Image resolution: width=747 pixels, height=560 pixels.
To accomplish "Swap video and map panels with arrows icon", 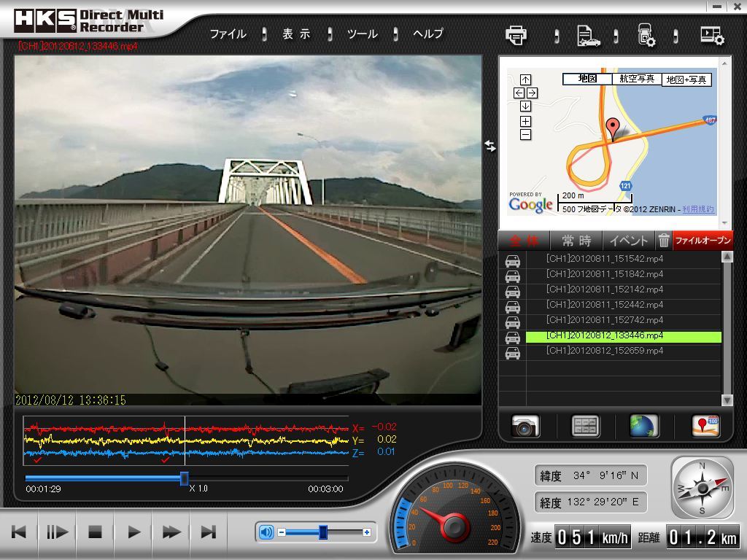I will click(x=490, y=146).
